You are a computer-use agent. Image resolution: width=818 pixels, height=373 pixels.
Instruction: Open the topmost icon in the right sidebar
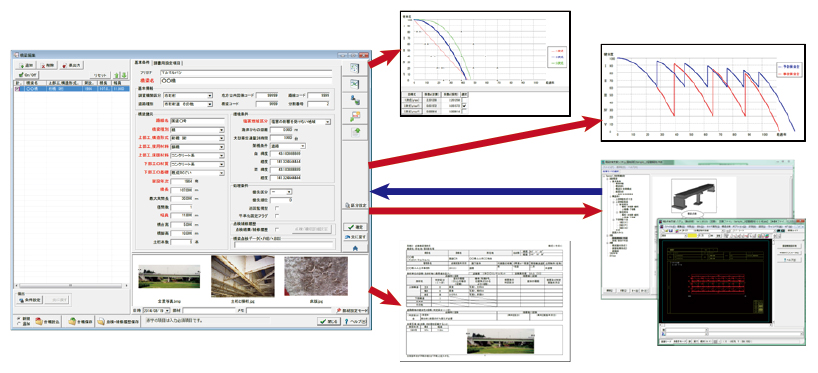pos(355,68)
